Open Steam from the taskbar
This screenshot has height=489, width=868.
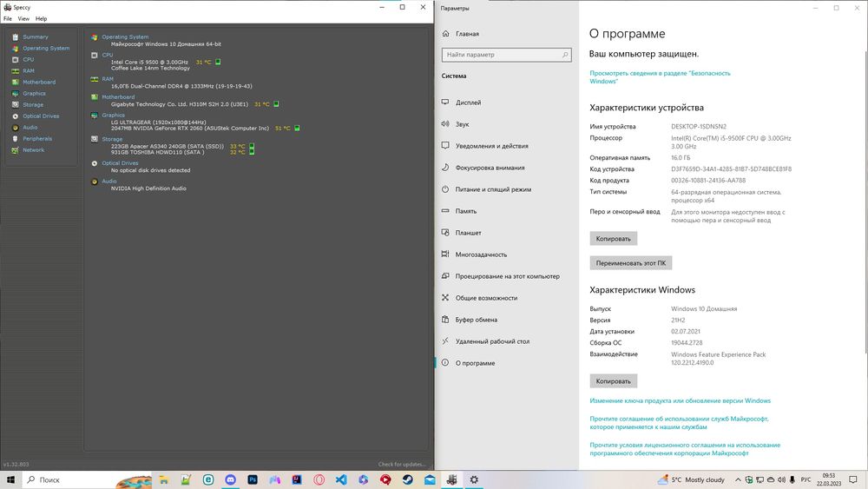[407, 479]
